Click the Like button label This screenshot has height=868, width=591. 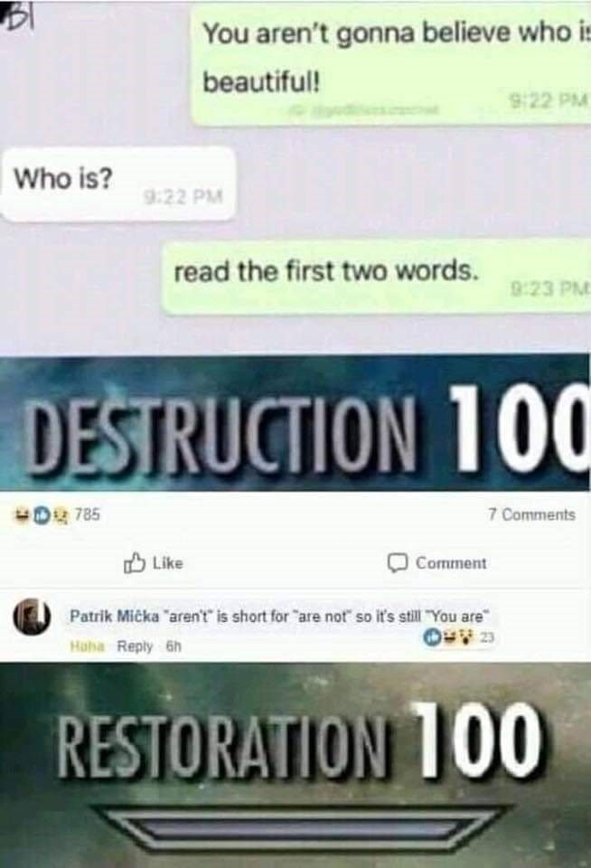(167, 563)
